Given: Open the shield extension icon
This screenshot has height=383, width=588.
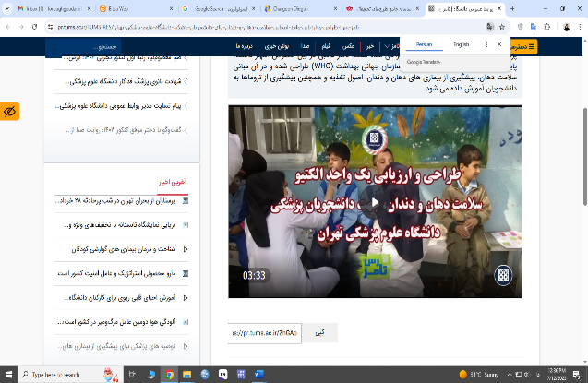Looking at the screenshot, I should [520, 27].
